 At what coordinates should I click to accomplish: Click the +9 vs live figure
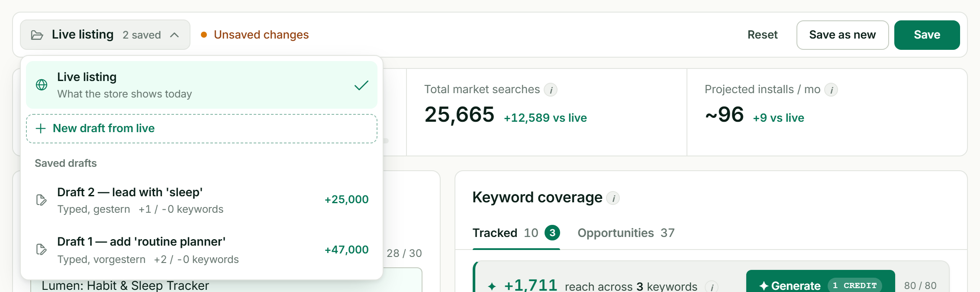779,118
